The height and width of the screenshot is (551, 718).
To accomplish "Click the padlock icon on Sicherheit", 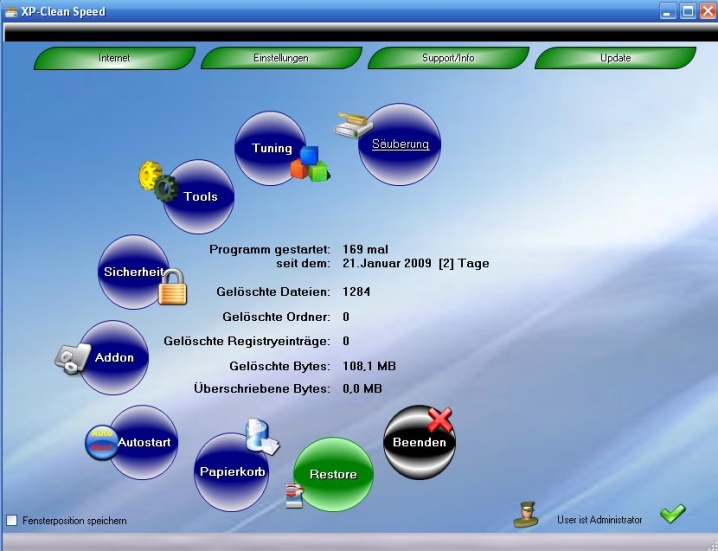I will point(173,288).
